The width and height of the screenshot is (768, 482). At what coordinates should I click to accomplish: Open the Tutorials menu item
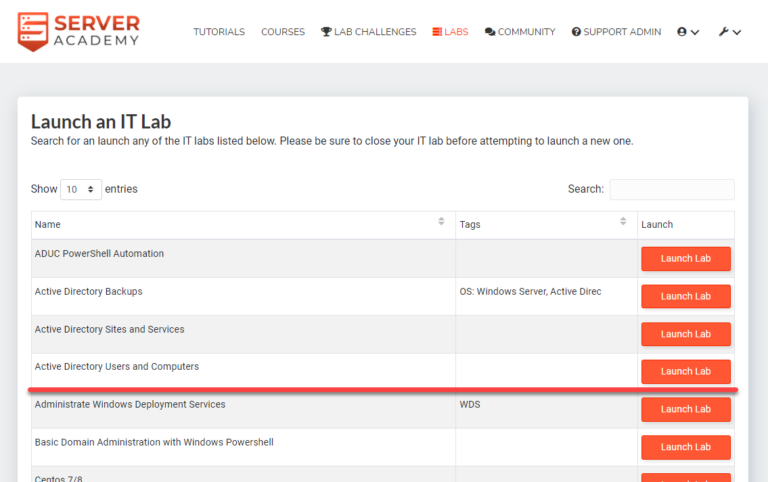pyautogui.click(x=219, y=32)
